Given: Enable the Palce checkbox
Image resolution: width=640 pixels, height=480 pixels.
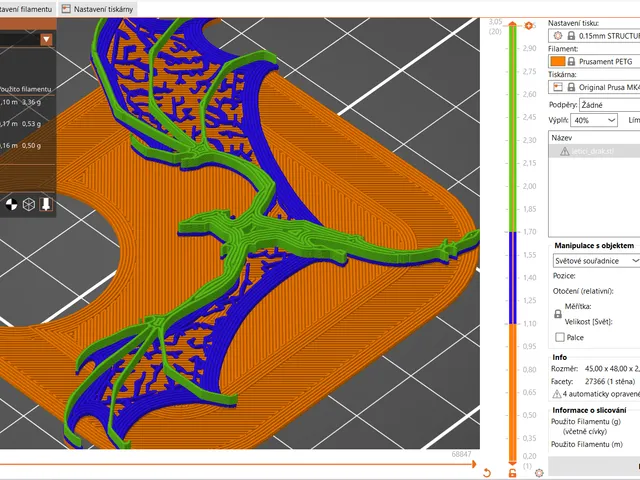Looking at the screenshot, I should pos(560,337).
